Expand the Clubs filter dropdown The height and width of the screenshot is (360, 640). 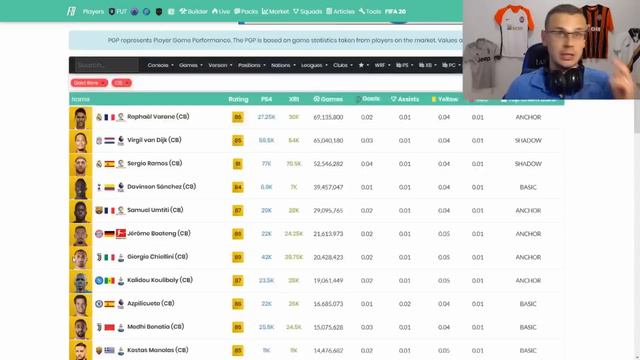point(342,65)
